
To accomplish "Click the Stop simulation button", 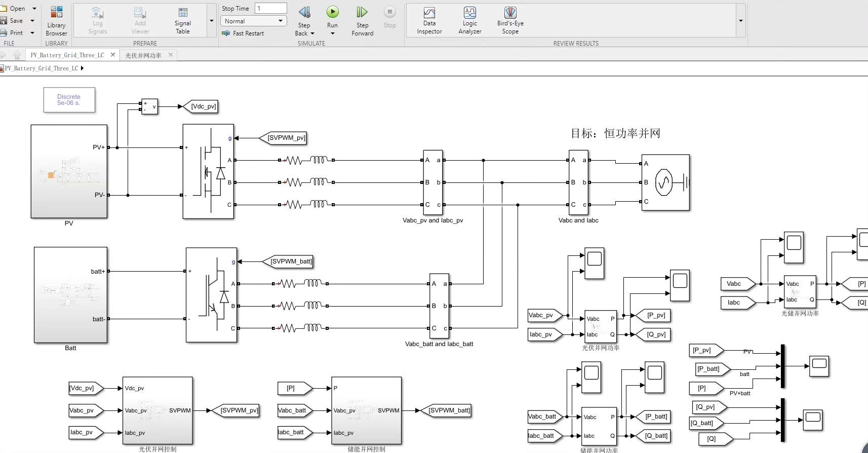I will click(389, 17).
